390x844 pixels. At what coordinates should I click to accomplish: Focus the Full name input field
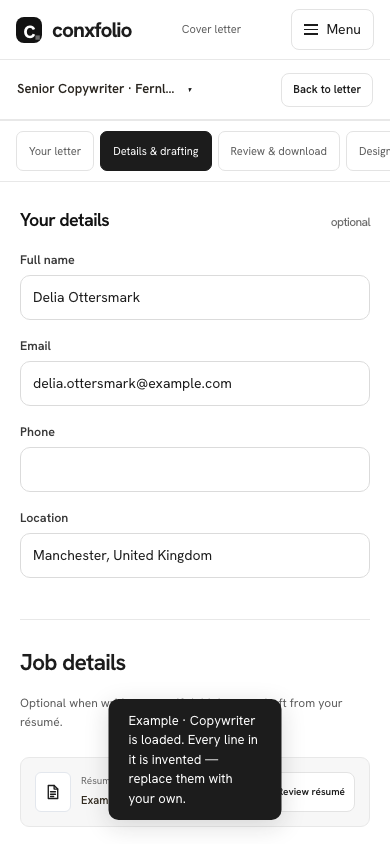click(195, 298)
